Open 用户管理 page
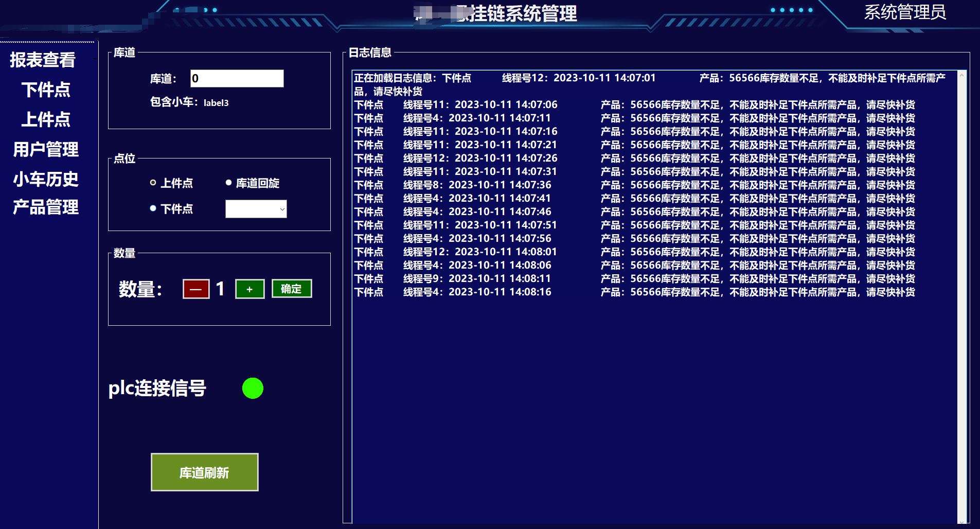The image size is (980, 529). tap(46, 149)
